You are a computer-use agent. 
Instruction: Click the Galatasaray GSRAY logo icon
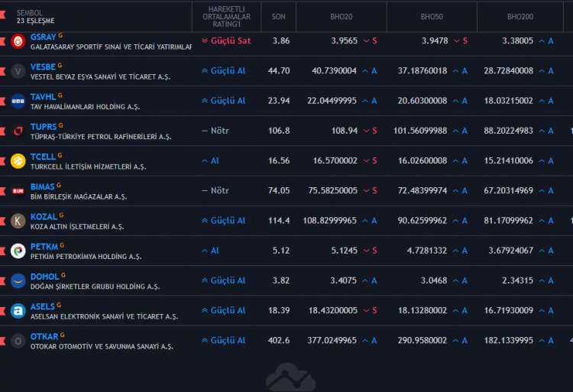pyautogui.click(x=18, y=41)
